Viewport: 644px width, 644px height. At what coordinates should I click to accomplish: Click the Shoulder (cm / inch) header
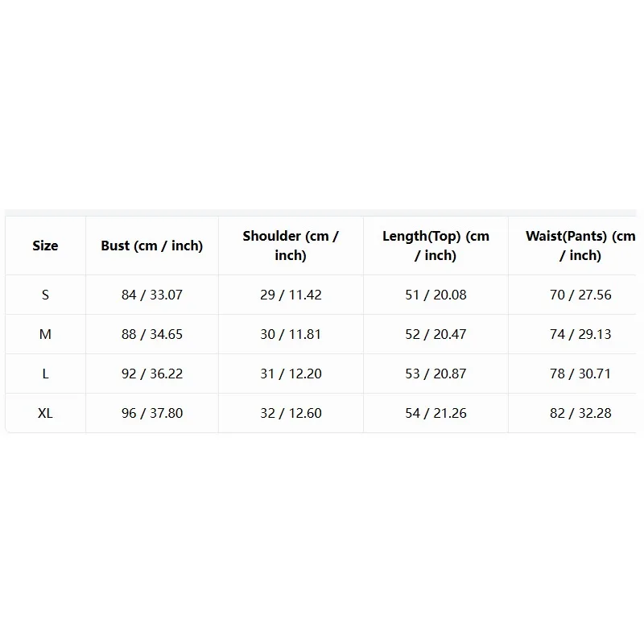tap(291, 246)
